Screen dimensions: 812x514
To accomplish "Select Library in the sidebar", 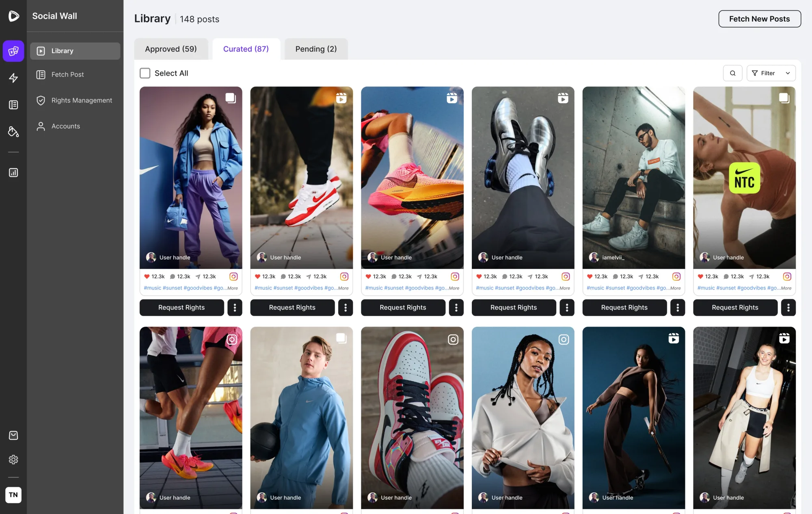I will 75,51.
